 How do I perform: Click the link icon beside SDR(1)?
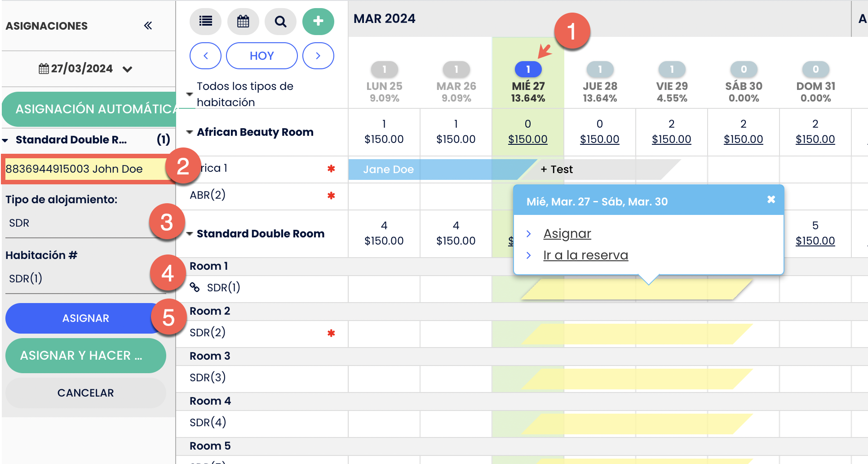pos(195,287)
